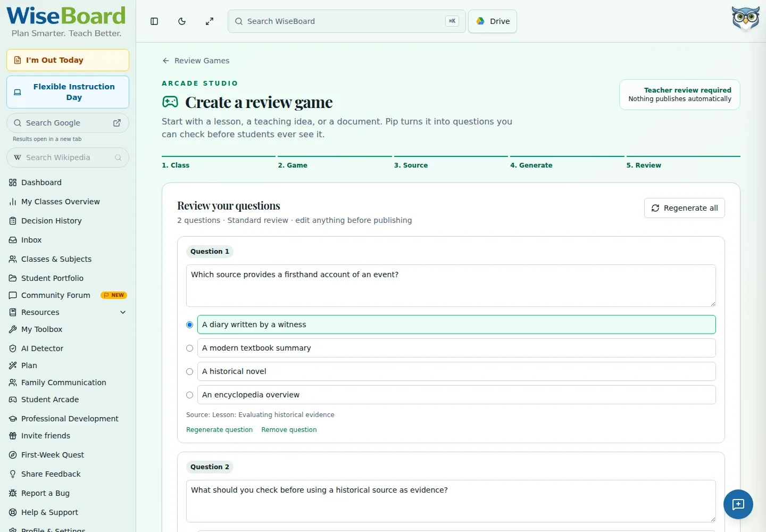The image size is (766, 532).
Task: Click the Help & Support lifebuoy icon
Action: pyautogui.click(x=13, y=512)
